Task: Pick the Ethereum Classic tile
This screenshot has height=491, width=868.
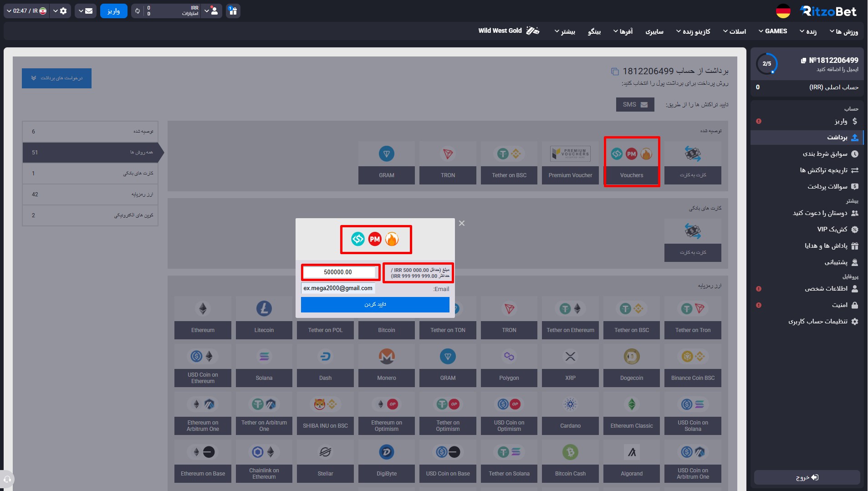Action: point(632,413)
